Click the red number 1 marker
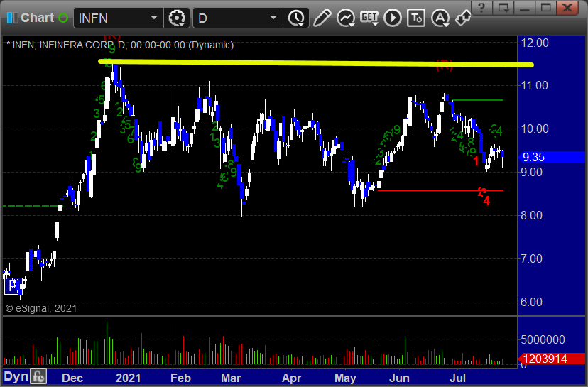588x387 pixels. pyautogui.click(x=476, y=161)
